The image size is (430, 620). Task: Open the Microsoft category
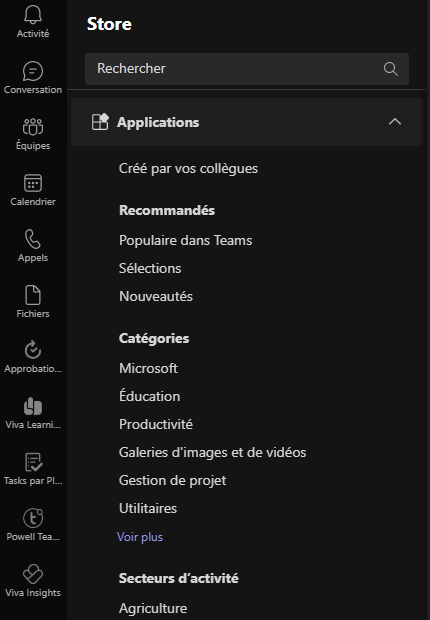(148, 369)
